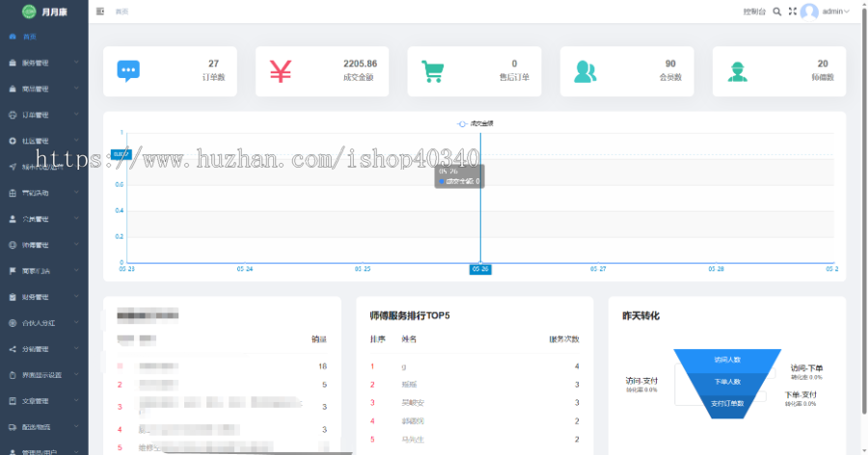Select the 05-28 x-axis date label
This screenshot has height=455, width=868.
coord(716,268)
